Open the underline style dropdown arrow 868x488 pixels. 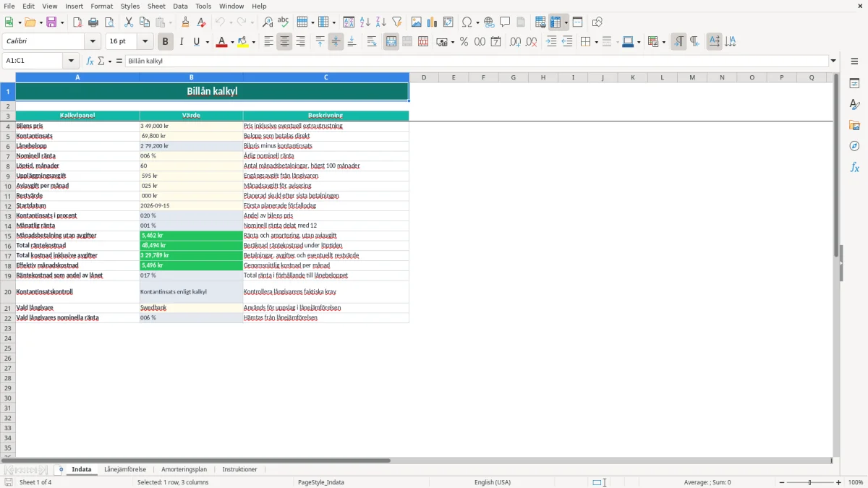(207, 42)
